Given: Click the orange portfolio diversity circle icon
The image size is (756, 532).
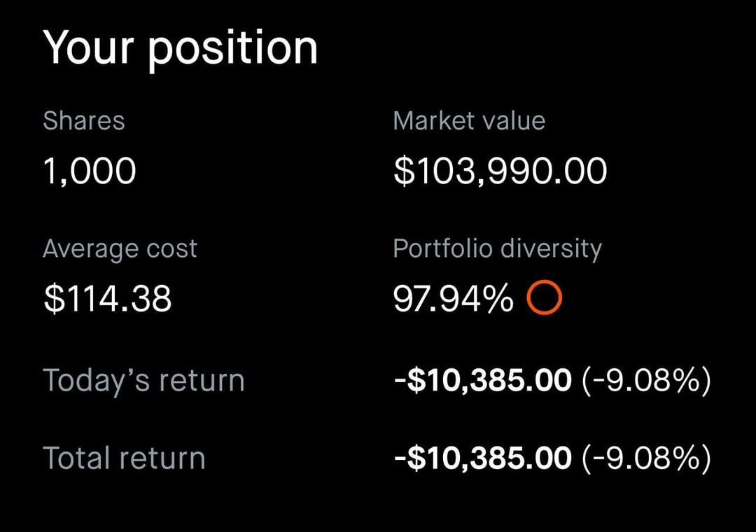Looking at the screenshot, I should (x=544, y=299).
